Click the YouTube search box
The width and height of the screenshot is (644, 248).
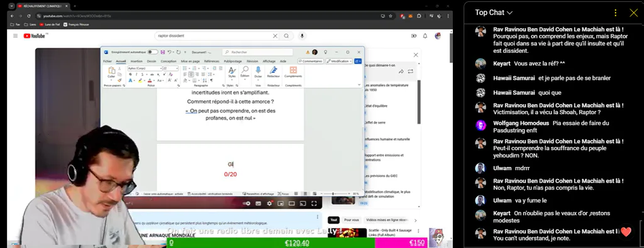pos(213,36)
